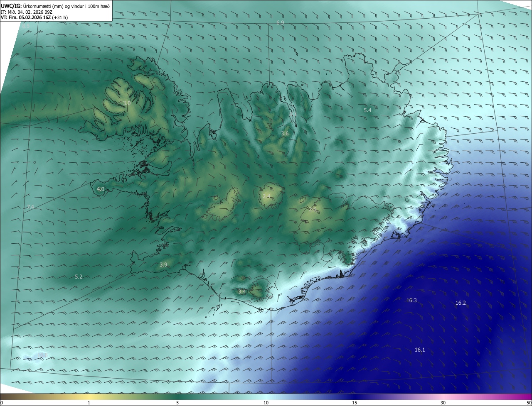Click the title text "Úrkomumætti (mm) og vindur í 100m hæð"
This screenshot has width=532, height=406.
[x=66, y=6]
